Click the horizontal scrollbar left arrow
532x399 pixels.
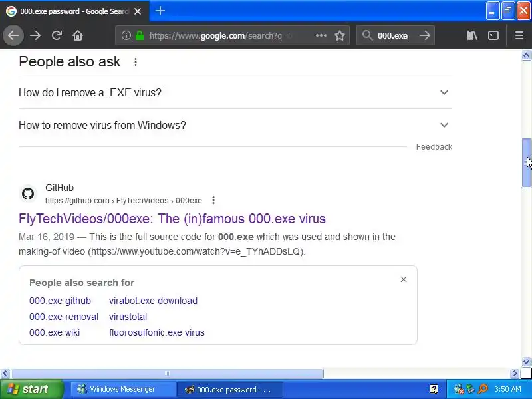click(x=5, y=374)
